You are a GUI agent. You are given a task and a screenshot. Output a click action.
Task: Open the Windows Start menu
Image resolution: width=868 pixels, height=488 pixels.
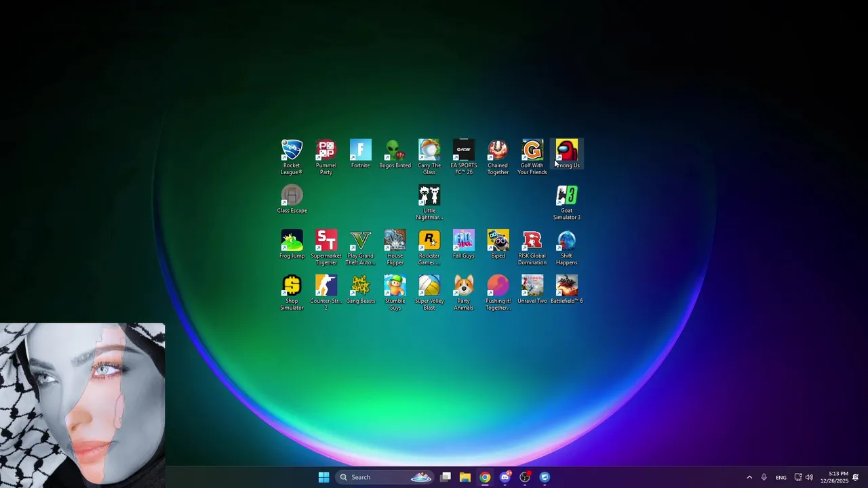click(323, 477)
